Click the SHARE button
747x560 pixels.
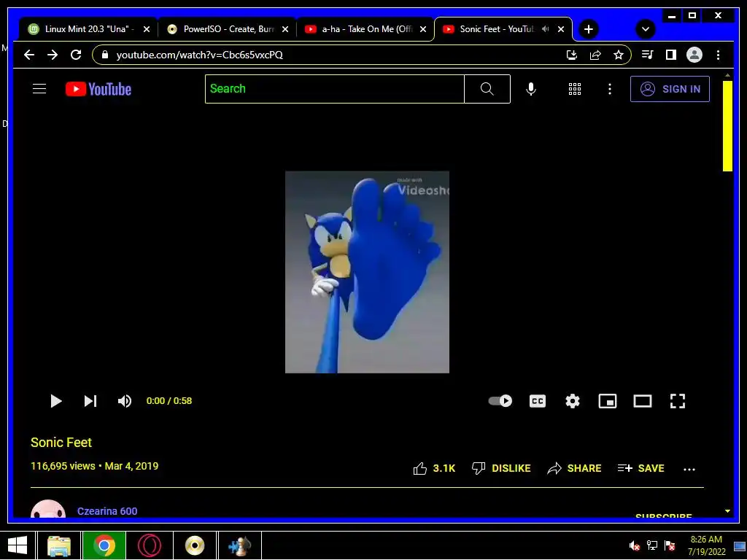[x=574, y=469]
